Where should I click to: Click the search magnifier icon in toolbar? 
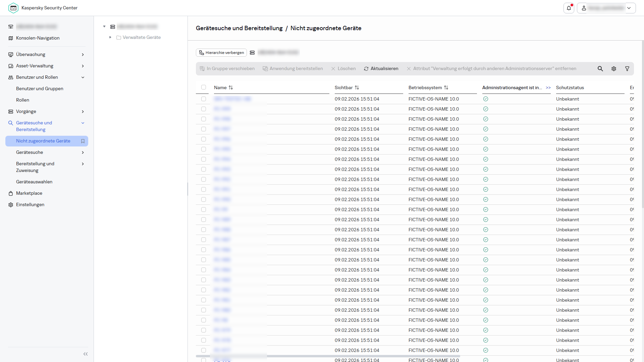(x=600, y=69)
